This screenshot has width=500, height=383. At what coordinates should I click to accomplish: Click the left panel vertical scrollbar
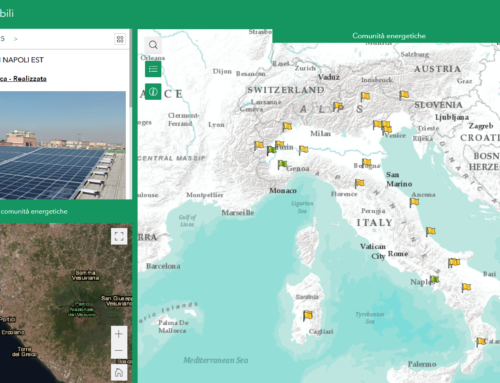click(x=131, y=68)
